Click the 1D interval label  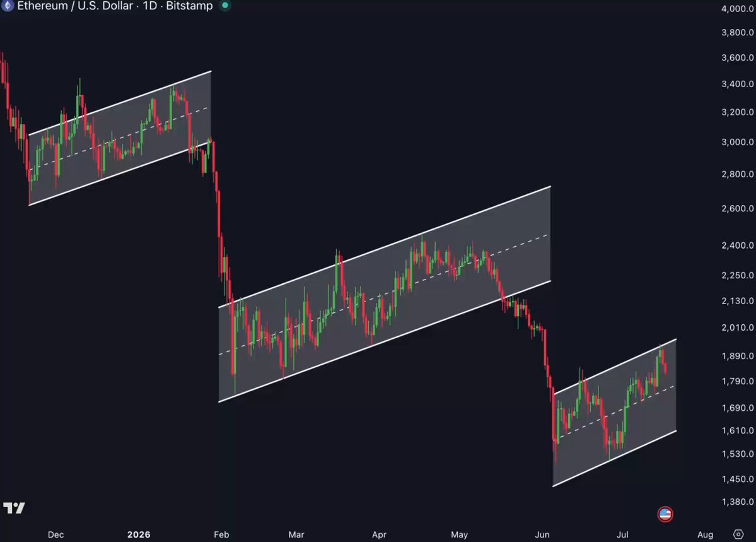149,6
